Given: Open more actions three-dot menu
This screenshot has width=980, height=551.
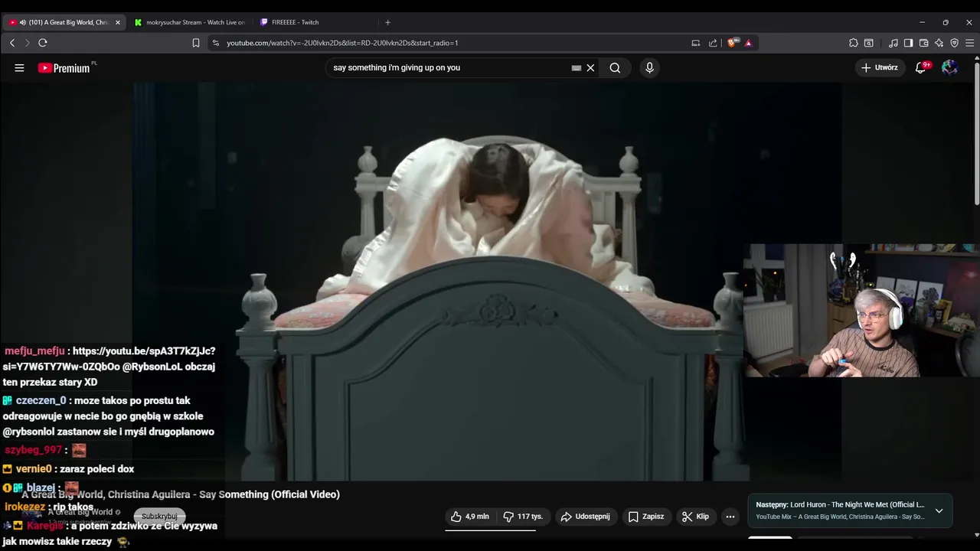Looking at the screenshot, I should click(730, 517).
